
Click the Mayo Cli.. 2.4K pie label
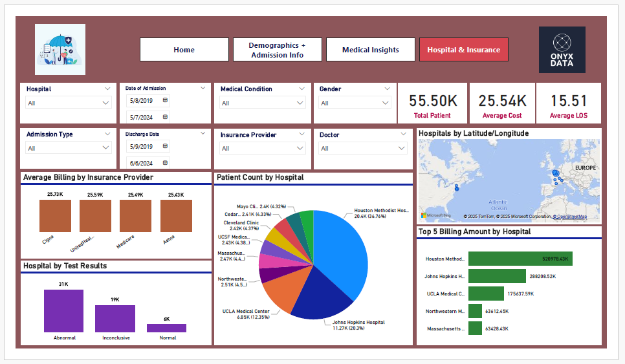click(261, 207)
